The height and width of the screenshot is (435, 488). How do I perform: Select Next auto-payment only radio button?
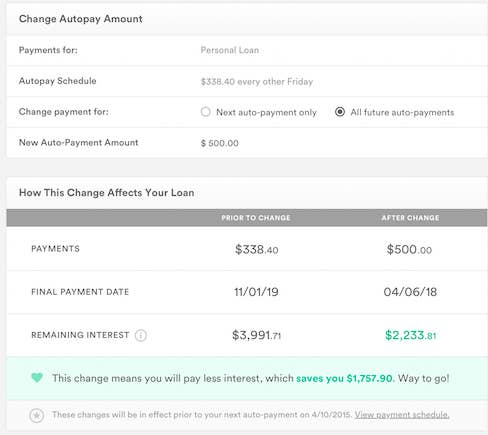tap(206, 112)
